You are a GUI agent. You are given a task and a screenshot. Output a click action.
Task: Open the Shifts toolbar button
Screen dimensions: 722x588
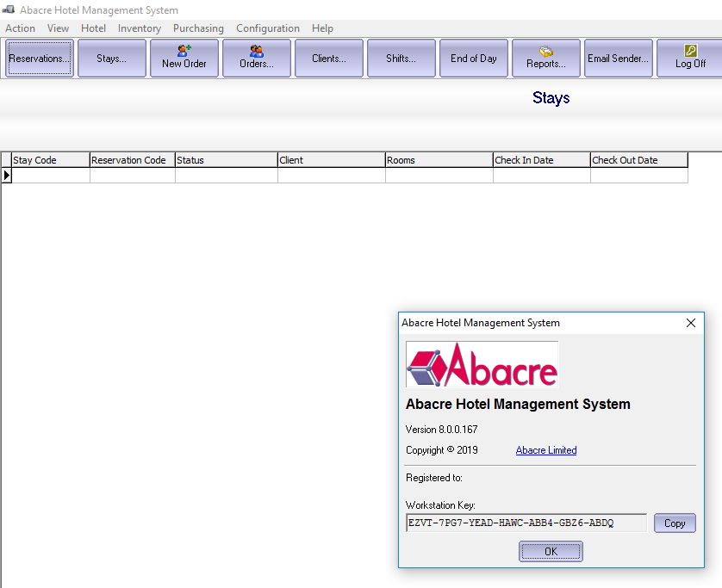[x=401, y=58]
